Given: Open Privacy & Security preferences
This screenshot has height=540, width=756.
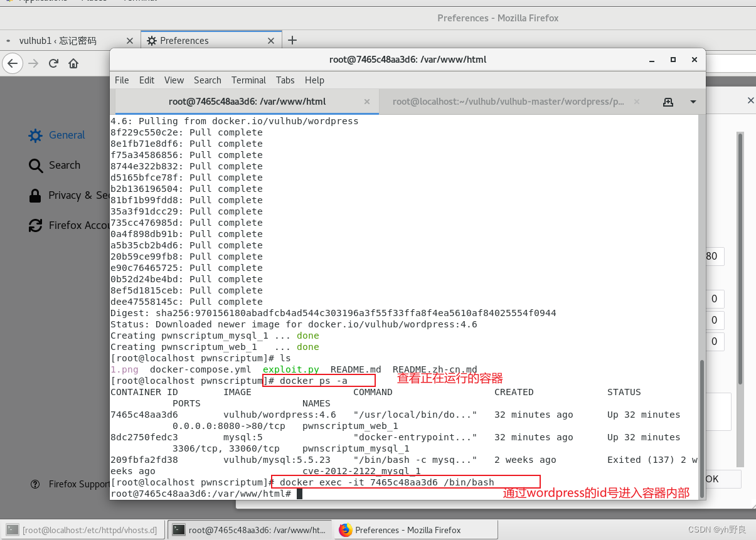Looking at the screenshot, I should [69, 195].
